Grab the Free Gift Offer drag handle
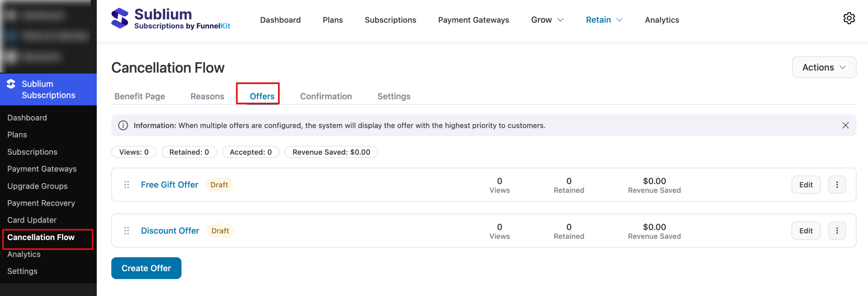 tap(126, 185)
